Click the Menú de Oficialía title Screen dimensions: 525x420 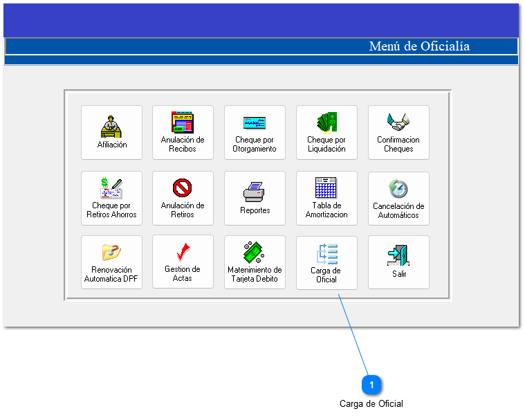[419, 46]
